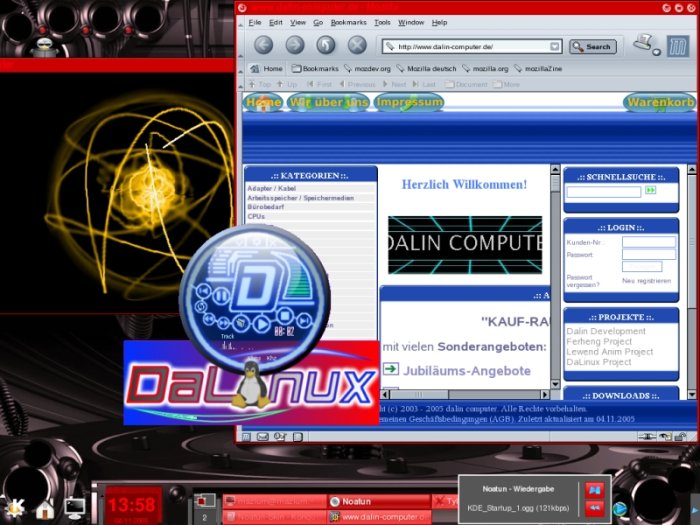Click the Search button beside the address bar
700x525 pixels.
pyautogui.click(x=592, y=46)
